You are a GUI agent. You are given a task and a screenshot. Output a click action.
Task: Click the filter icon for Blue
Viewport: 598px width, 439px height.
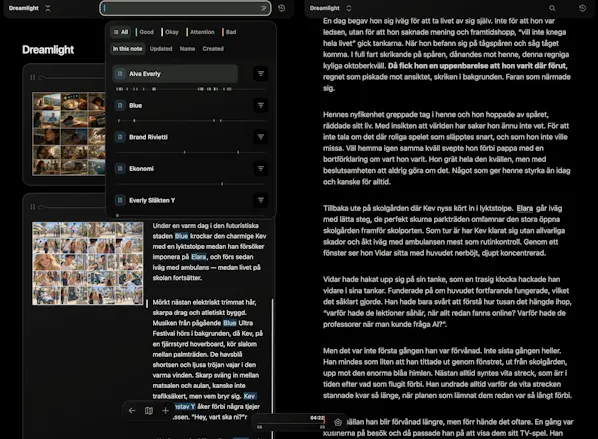(261, 105)
